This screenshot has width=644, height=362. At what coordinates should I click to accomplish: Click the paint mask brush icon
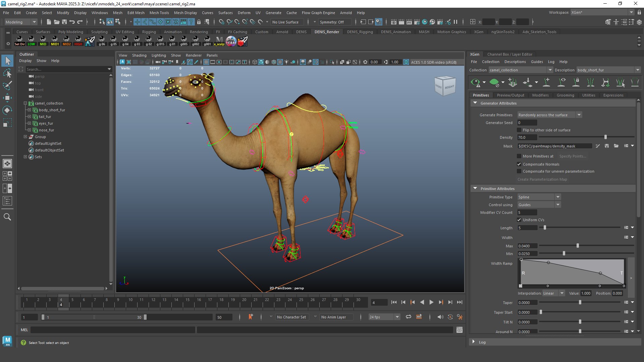598,146
